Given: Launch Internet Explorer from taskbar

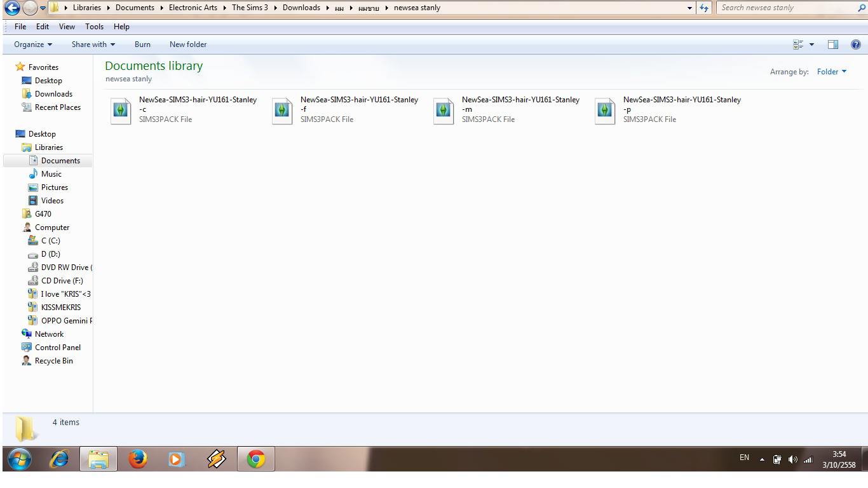Looking at the screenshot, I should (x=59, y=459).
